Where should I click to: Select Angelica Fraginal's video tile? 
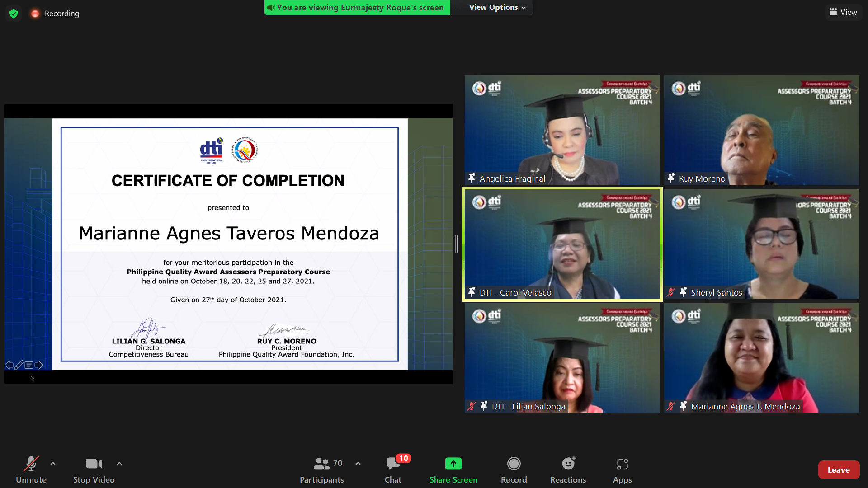coord(562,130)
